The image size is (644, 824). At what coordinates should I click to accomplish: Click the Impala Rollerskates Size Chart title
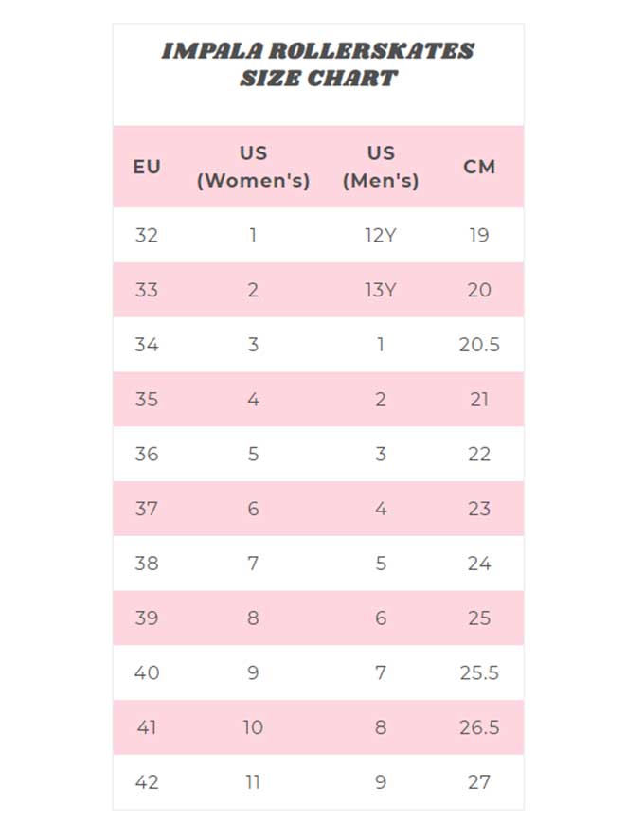point(318,64)
